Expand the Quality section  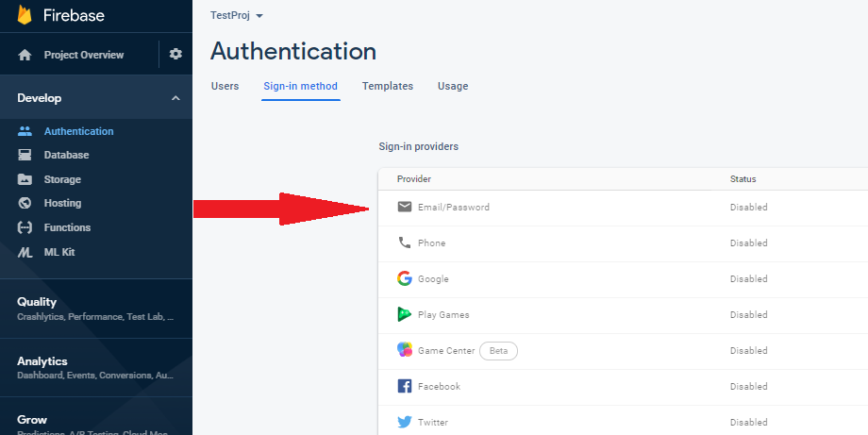(96, 309)
